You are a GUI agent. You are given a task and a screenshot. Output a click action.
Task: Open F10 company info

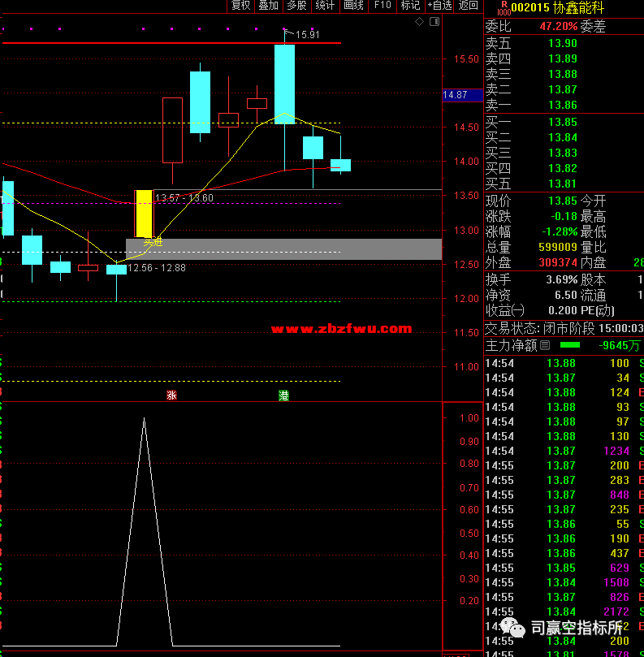coord(383,6)
